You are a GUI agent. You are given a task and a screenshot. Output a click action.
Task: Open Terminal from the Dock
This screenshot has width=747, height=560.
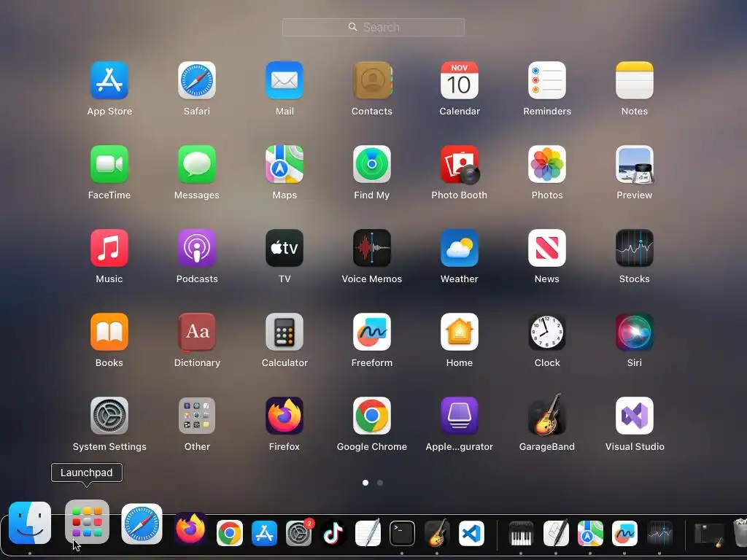pyautogui.click(x=402, y=533)
